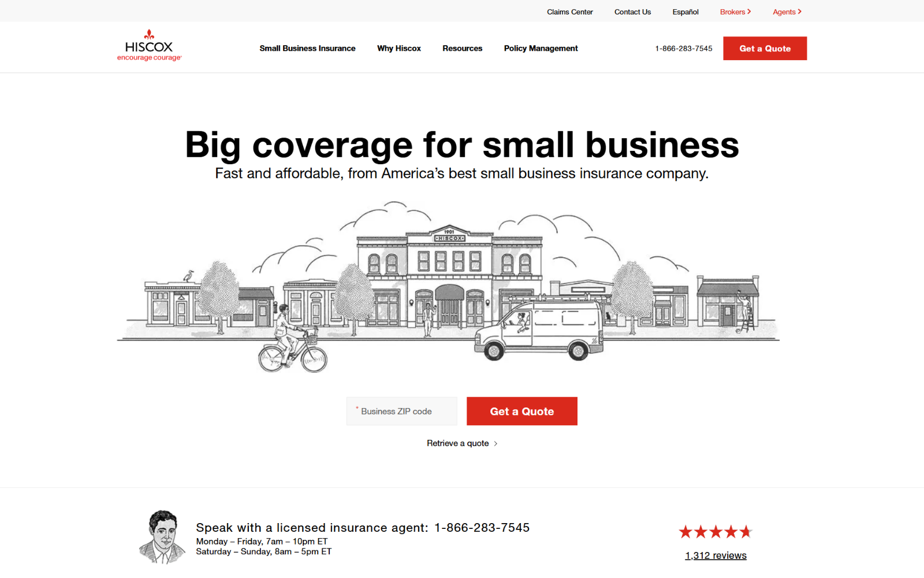Click the 'Fast and affordable' subheading text
Screen dimensions: 924x578
[x=462, y=173]
